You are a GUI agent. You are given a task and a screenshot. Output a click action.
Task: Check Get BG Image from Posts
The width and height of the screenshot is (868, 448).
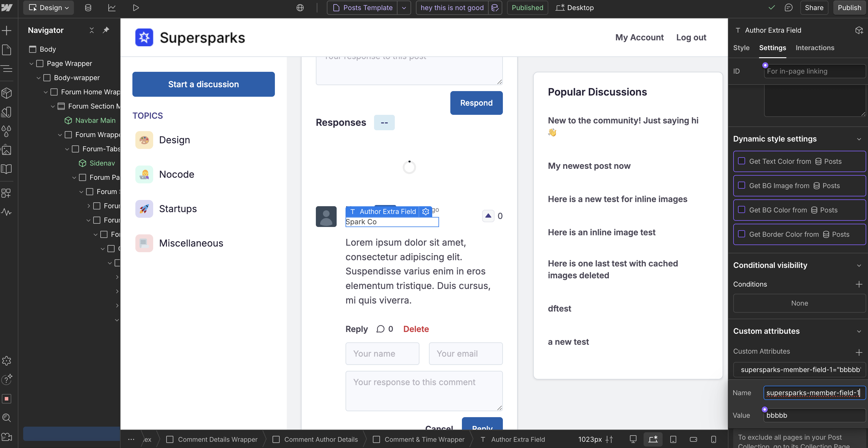(742, 185)
